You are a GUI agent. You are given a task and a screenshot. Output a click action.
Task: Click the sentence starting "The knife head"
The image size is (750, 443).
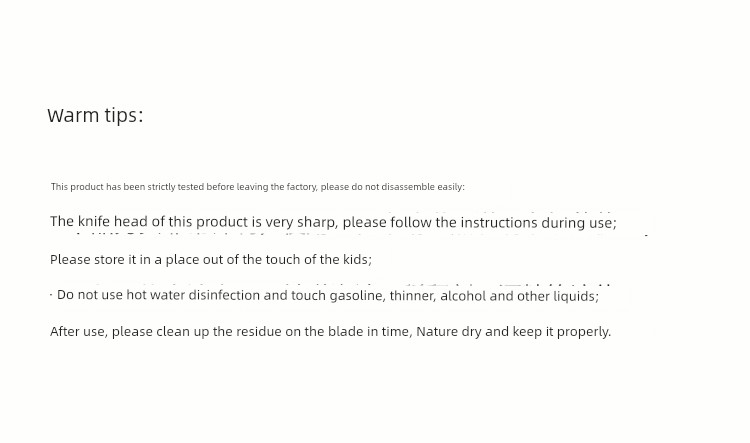pos(333,222)
